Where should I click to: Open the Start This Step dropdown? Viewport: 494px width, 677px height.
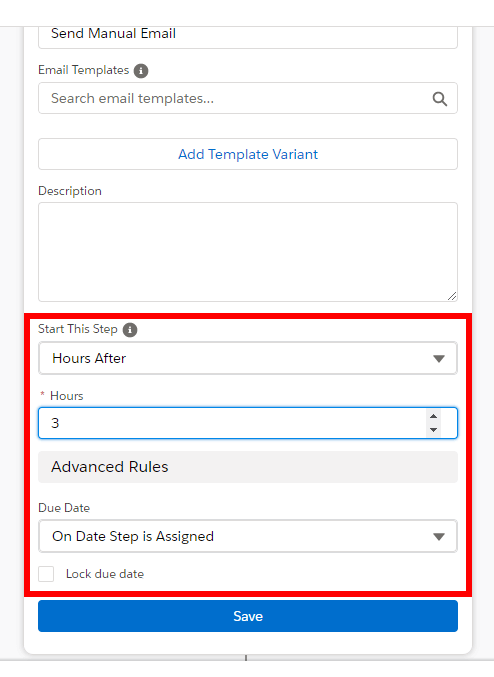(x=248, y=358)
